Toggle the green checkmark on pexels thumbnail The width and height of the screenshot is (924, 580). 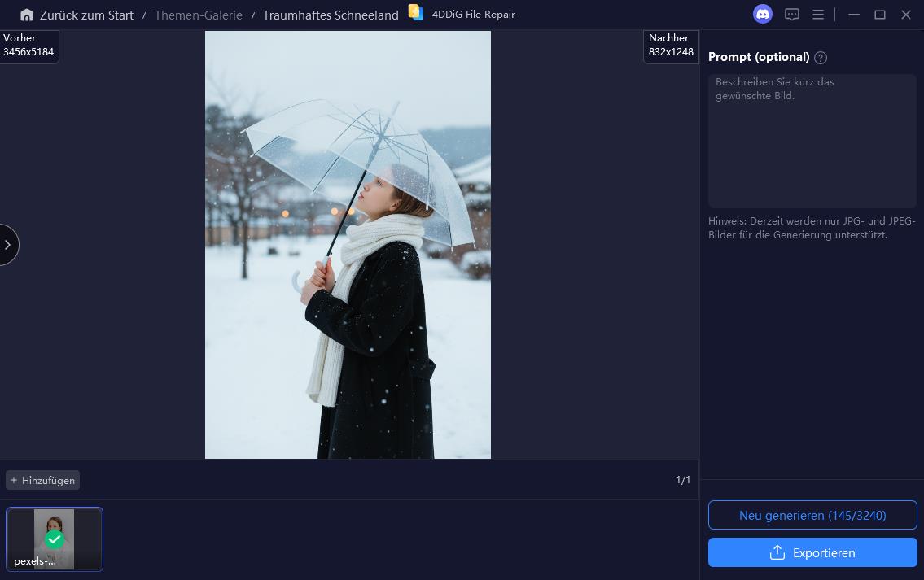click(55, 539)
